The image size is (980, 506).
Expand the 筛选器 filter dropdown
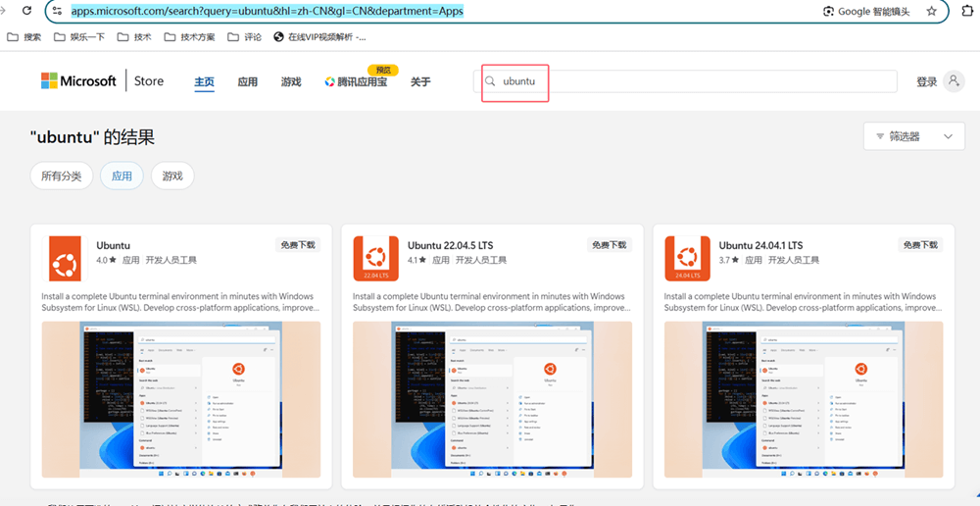click(x=914, y=136)
